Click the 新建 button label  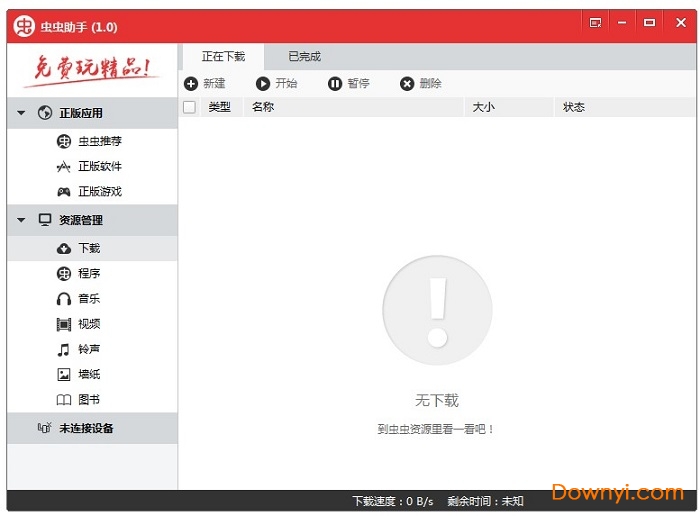(214, 83)
